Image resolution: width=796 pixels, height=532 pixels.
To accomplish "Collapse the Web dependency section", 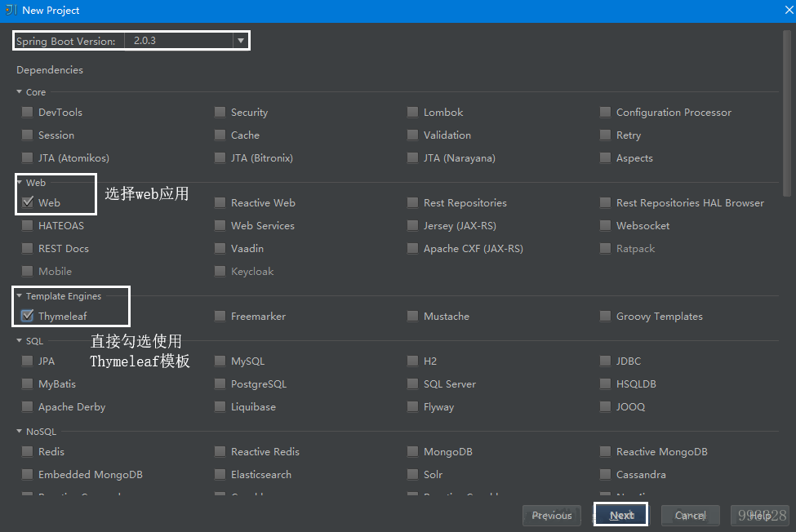I will click(20, 182).
